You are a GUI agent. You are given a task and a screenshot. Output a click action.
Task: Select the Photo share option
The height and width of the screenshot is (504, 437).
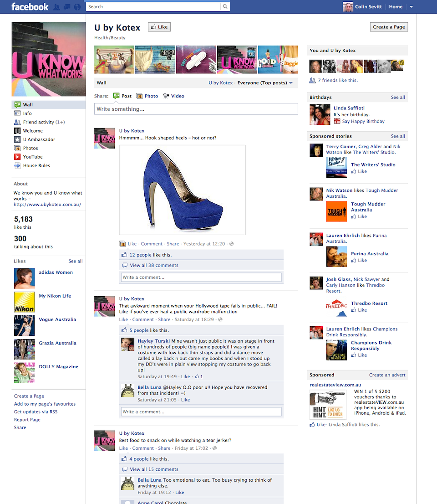[x=147, y=96]
